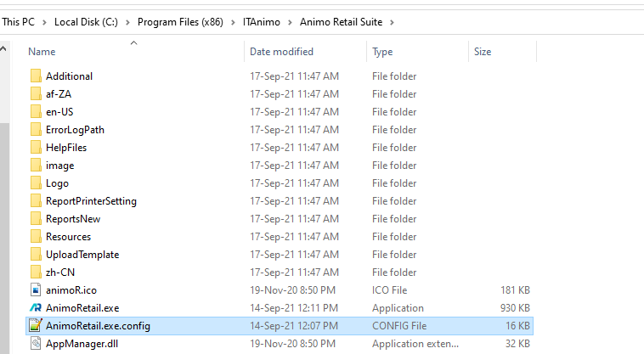Sort by the Size column header

[483, 52]
